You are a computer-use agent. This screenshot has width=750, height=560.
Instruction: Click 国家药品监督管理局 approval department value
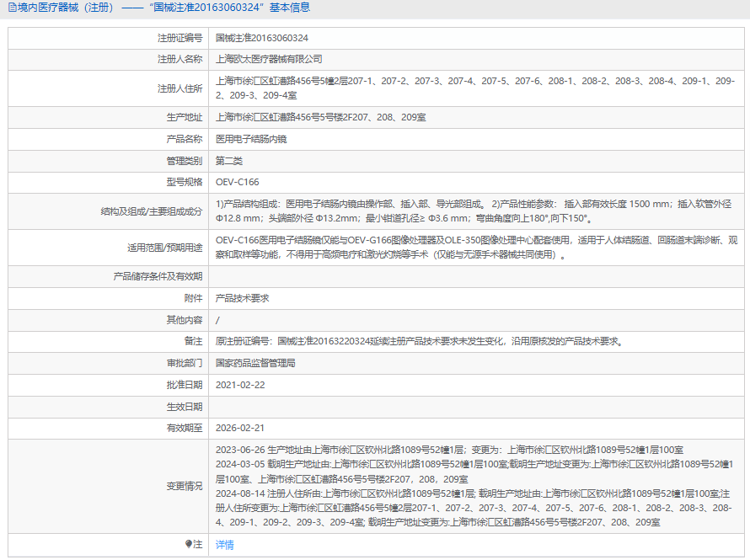click(x=255, y=363)
